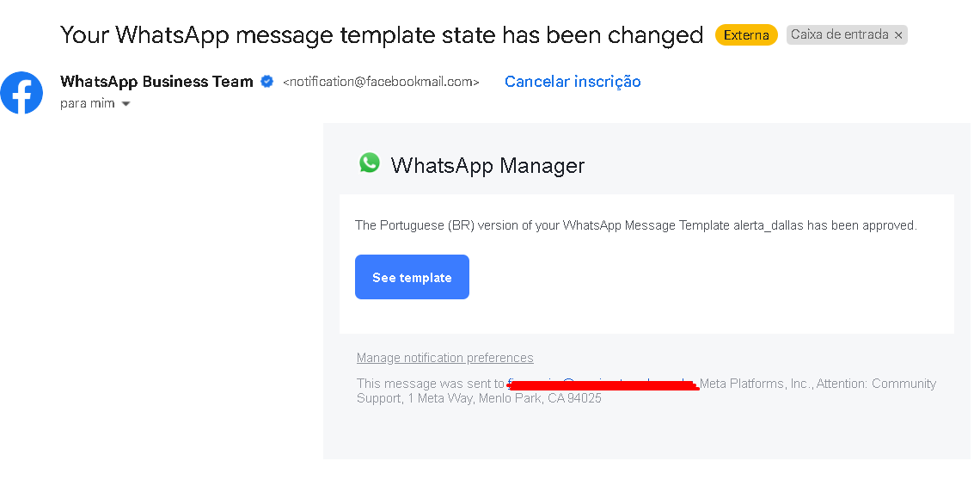Click the alerta_dallas template name in message
Image resolution: width=980 pixels, height=498 pixels.
coord(769,225)
